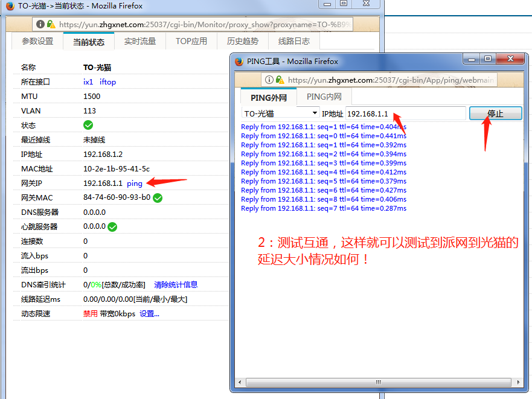This screenshot has width=532, height=399.
Task: Click the insecure lock icon in main address bar
Action: pos(51,24)
